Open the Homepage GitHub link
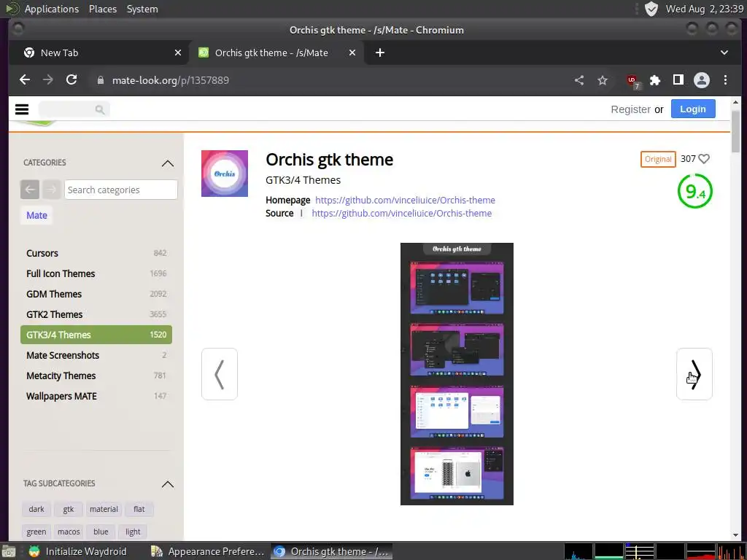Screen dimensions: 747x560 (x=405, y=200)
